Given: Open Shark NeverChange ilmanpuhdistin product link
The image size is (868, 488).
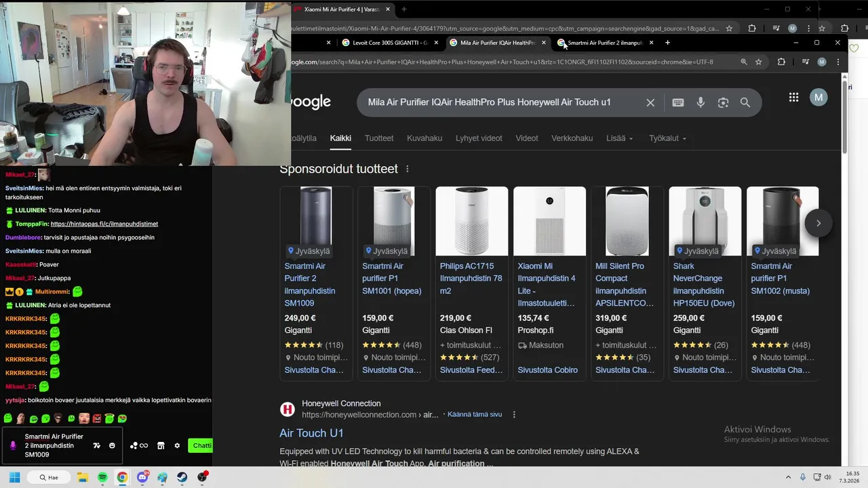Looking at the screenshot, I should 704,285.
